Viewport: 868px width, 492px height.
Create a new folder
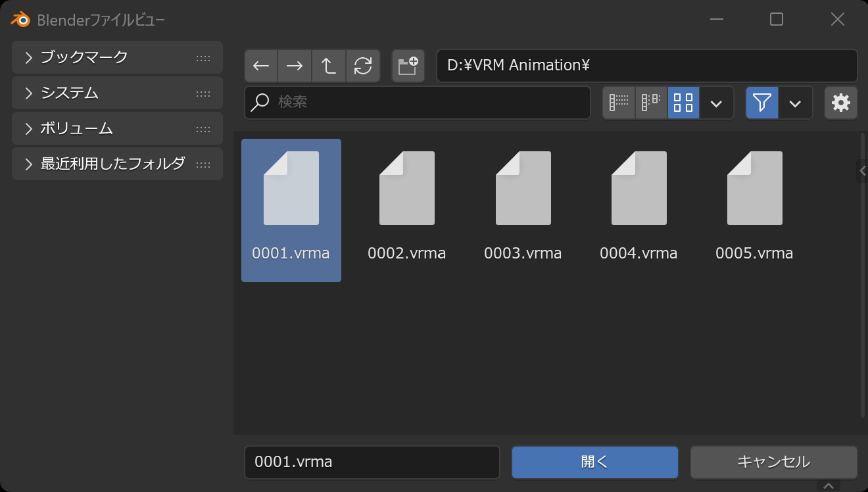(x=408, y=66)
